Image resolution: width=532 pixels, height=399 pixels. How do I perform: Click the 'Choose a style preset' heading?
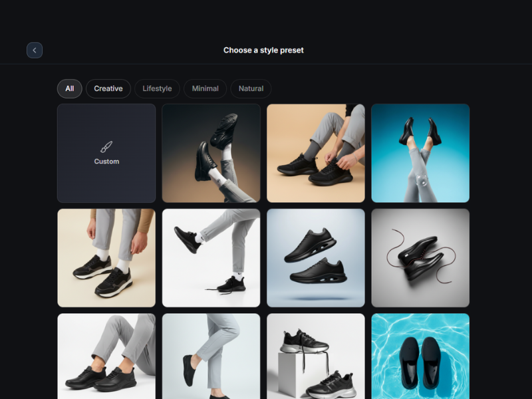(263, 51)
